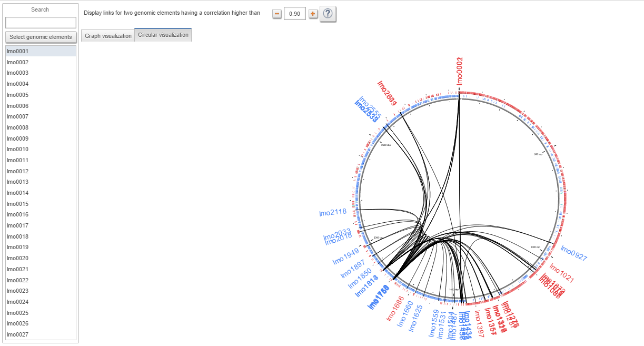
Task: Click the correlation threshold value field
Action: click(295, 14)
